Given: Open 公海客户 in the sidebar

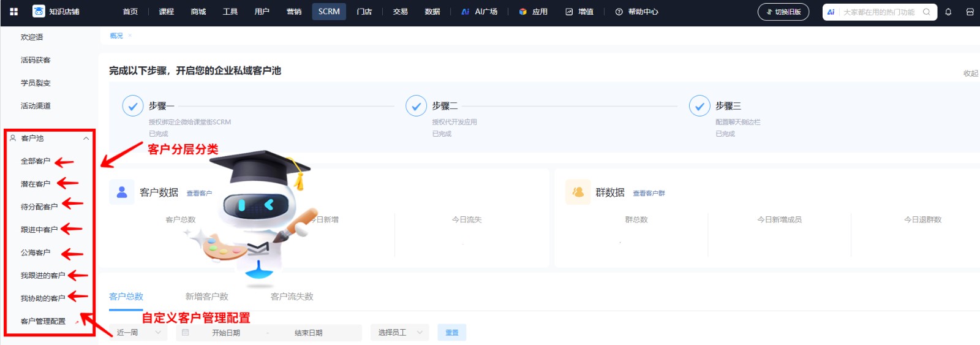Looking at the screenshot, I should tap(36, 252).
